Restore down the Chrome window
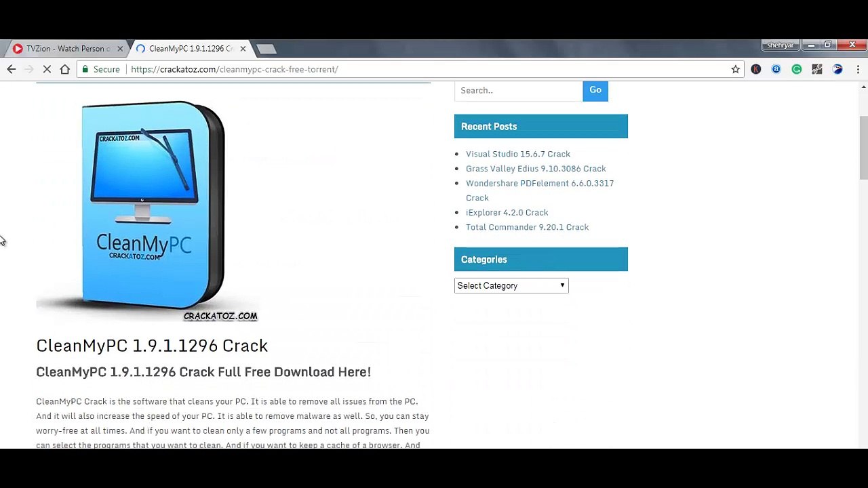 point(827,45)
